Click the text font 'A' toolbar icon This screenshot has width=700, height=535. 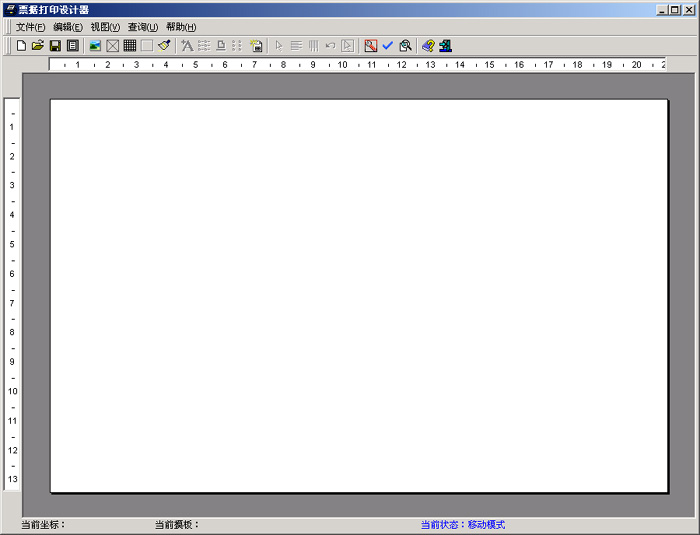tap(187, 46)
